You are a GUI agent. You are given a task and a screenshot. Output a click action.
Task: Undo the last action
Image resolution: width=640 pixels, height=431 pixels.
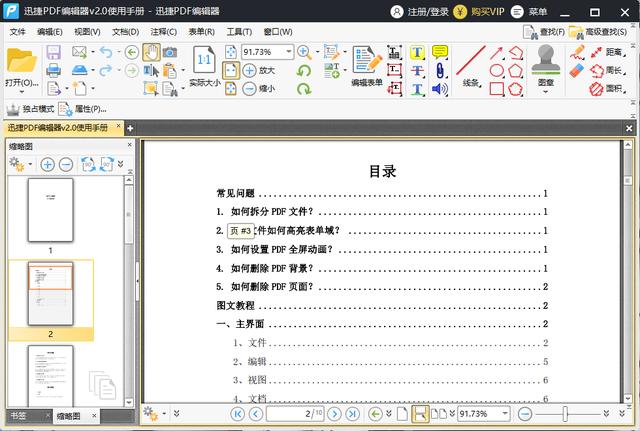click(106, 52)
